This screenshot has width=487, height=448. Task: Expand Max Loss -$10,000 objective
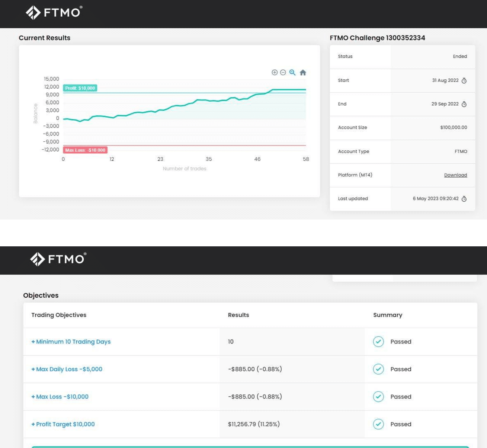pos(60,397)
